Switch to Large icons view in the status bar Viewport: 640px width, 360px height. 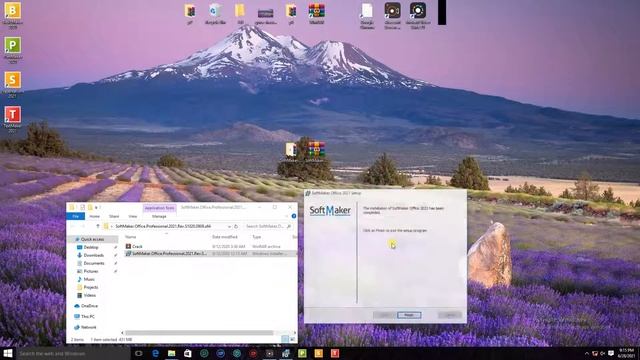point(292,339)
